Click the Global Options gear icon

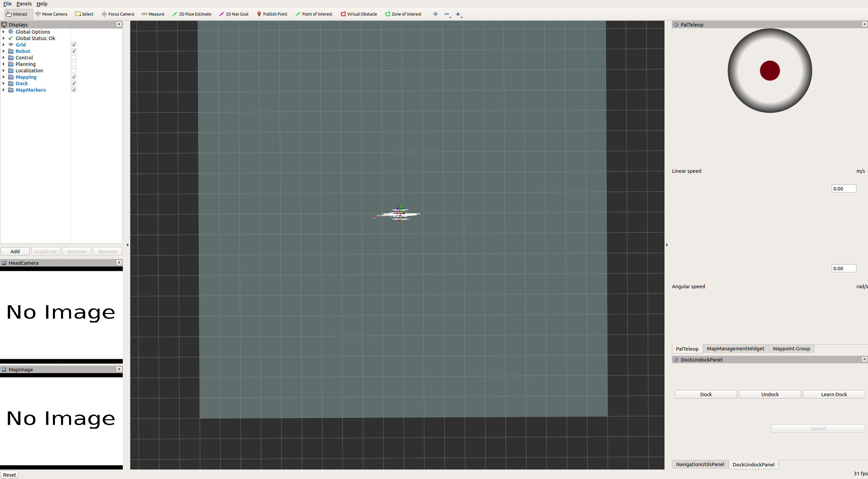(x=11, y=32)
